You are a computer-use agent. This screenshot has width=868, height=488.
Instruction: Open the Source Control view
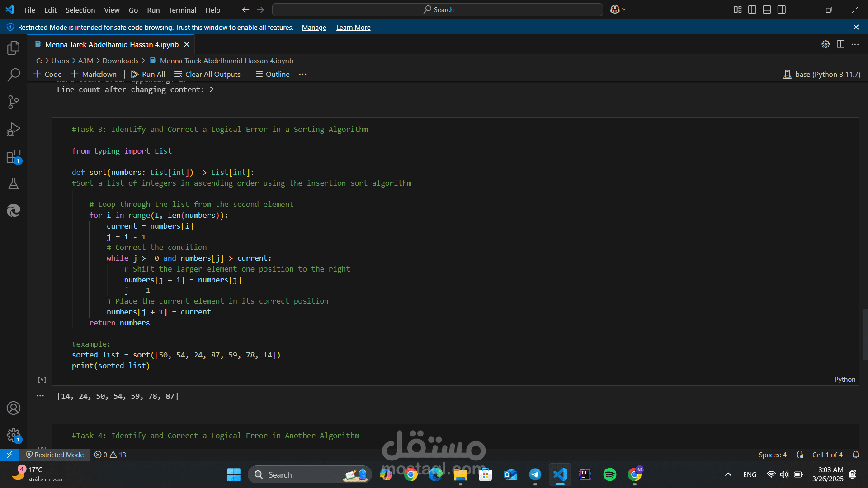[14, 102]
